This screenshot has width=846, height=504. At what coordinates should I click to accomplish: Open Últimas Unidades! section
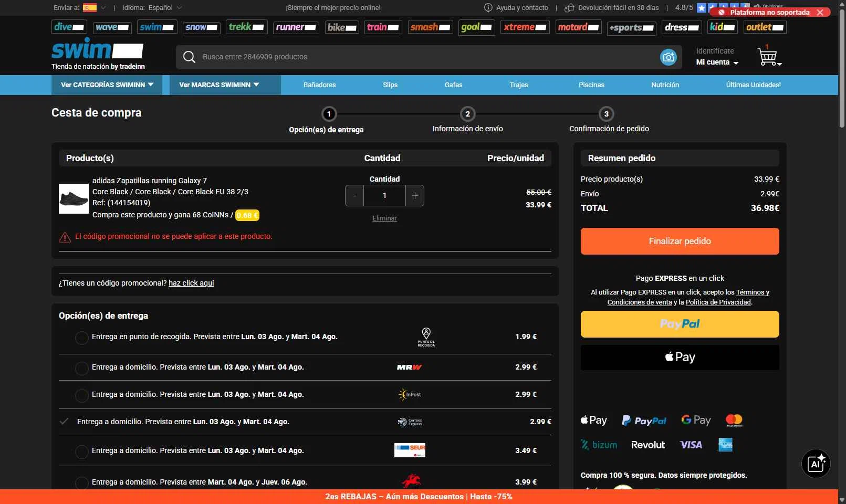[753, 85]
